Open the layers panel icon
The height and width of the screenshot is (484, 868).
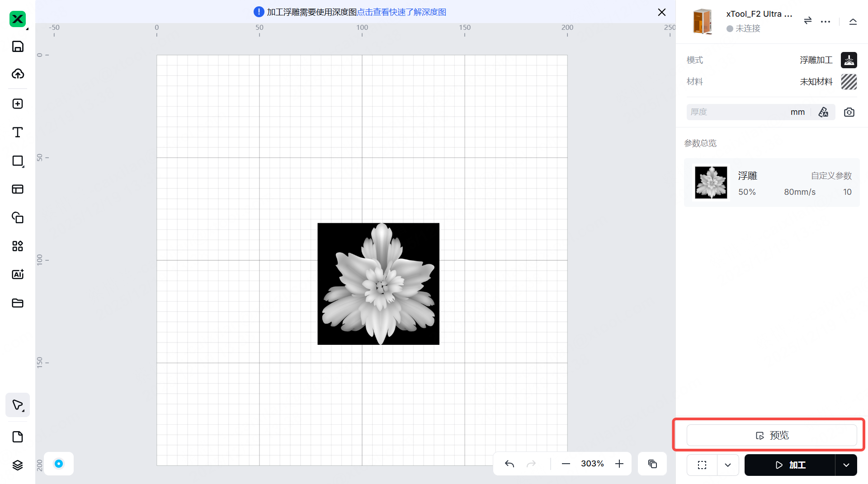click(18, 465)
